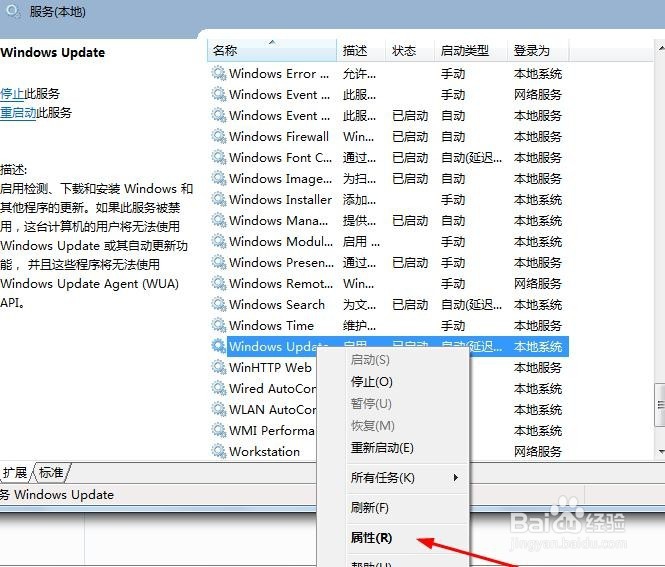Screen dimensions: 665x567
Task: Select the Windows Font C... service row
Action: [x=388, y=157]
